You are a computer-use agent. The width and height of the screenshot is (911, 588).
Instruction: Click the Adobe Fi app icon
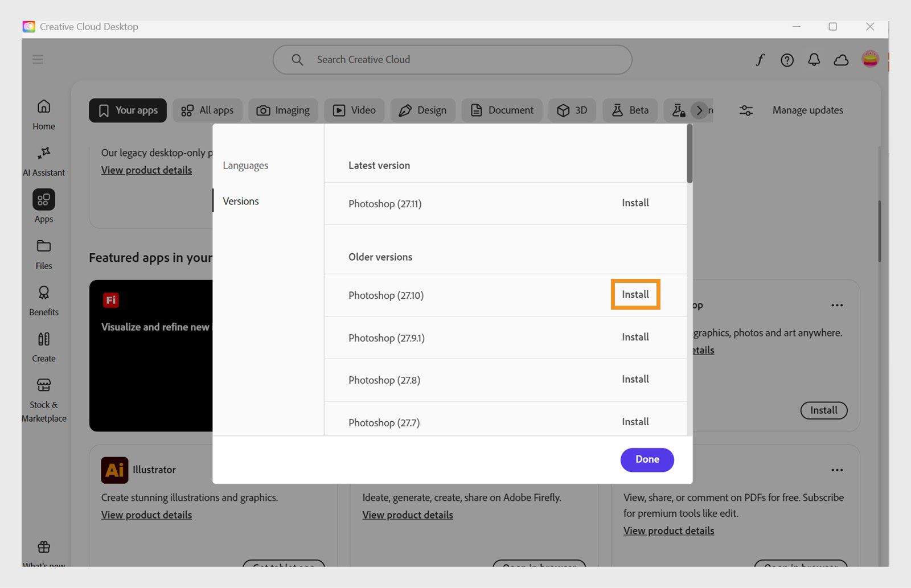pos(111,300)
